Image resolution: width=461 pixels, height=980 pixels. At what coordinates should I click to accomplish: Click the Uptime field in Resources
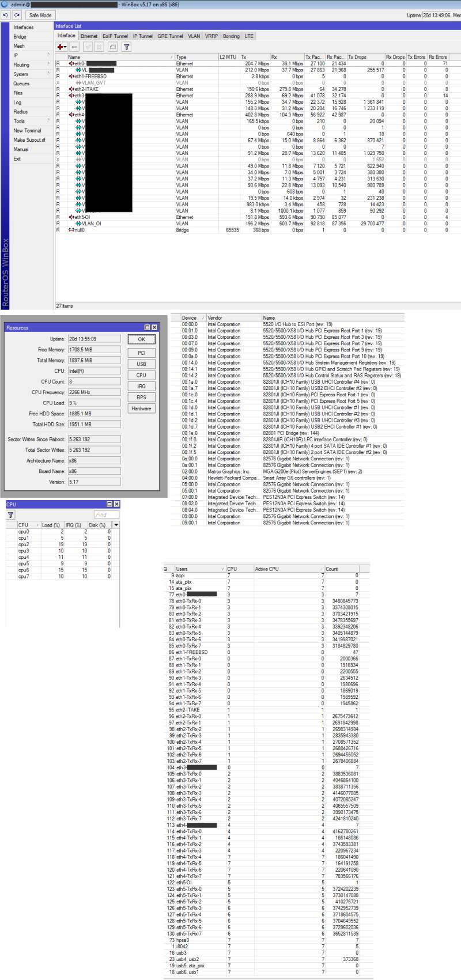point(94,339)
